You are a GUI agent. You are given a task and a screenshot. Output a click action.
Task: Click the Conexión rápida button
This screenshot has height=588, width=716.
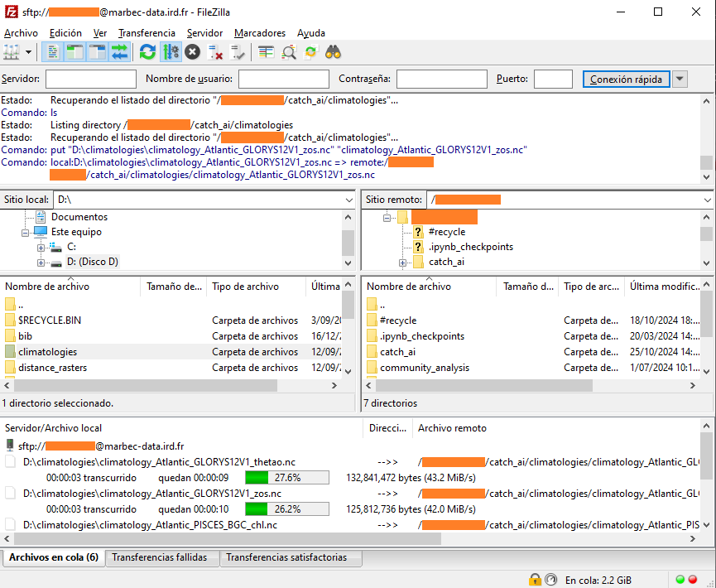pyautogui.click(x=625, y=80)
